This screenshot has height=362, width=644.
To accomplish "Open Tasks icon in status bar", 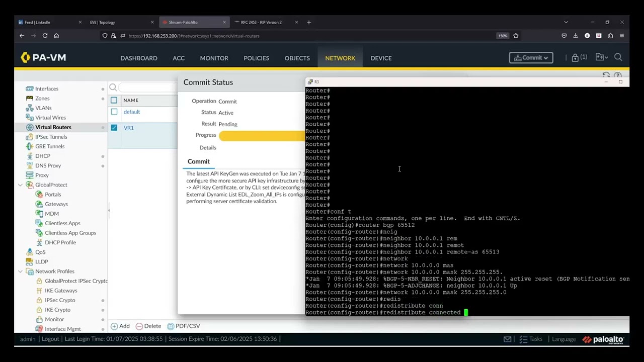I will 523,339.
